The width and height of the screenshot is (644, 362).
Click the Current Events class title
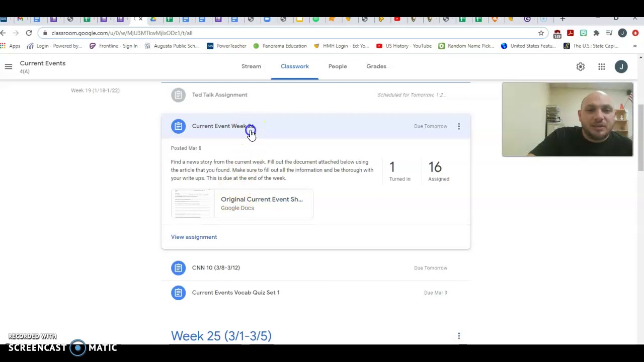tap(43, 63)
